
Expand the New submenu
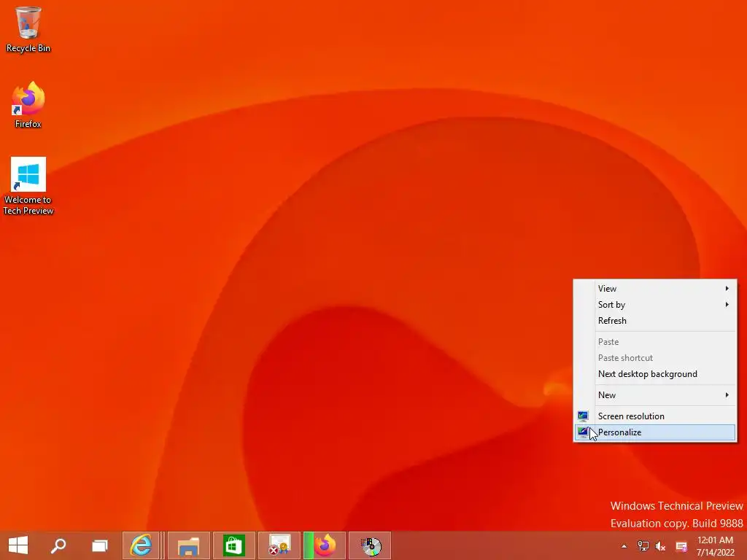coord(655,395)
